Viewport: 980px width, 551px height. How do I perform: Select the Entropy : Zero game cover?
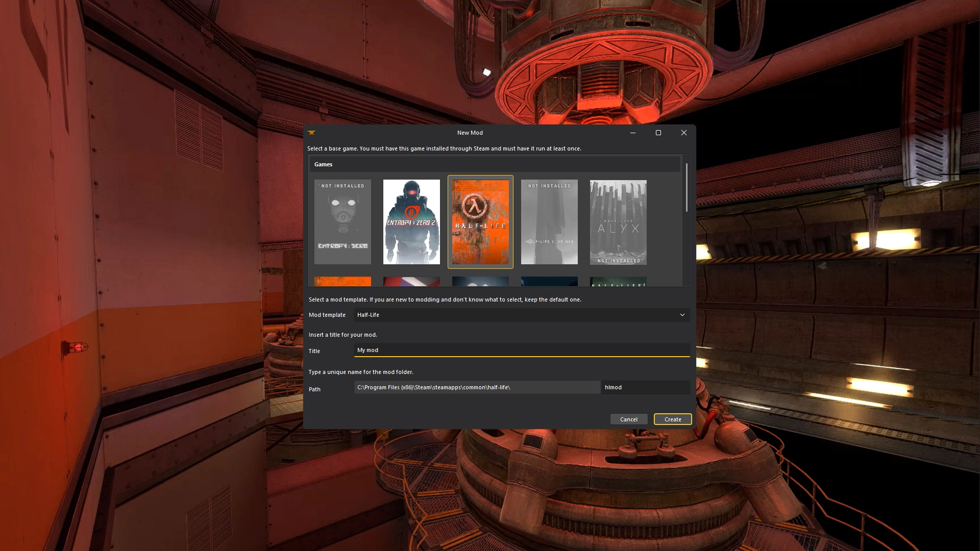pyautogui.click(x=342, y=222)
